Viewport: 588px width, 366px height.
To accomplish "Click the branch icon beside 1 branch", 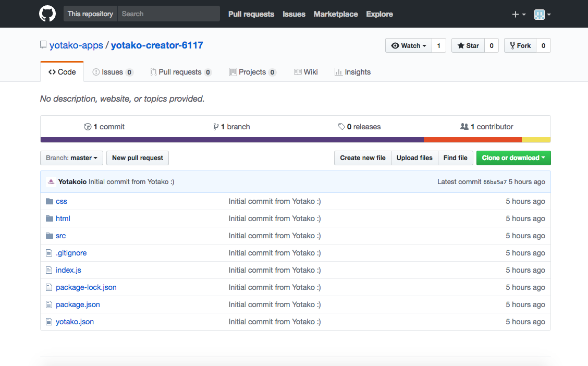I will point(216,127).
